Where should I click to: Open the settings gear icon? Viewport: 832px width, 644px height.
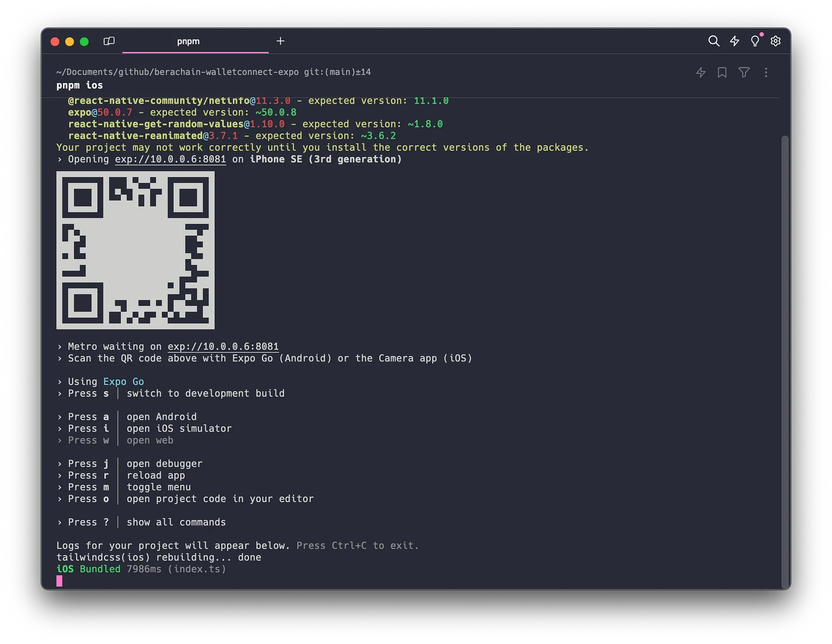tap(775, 41)
